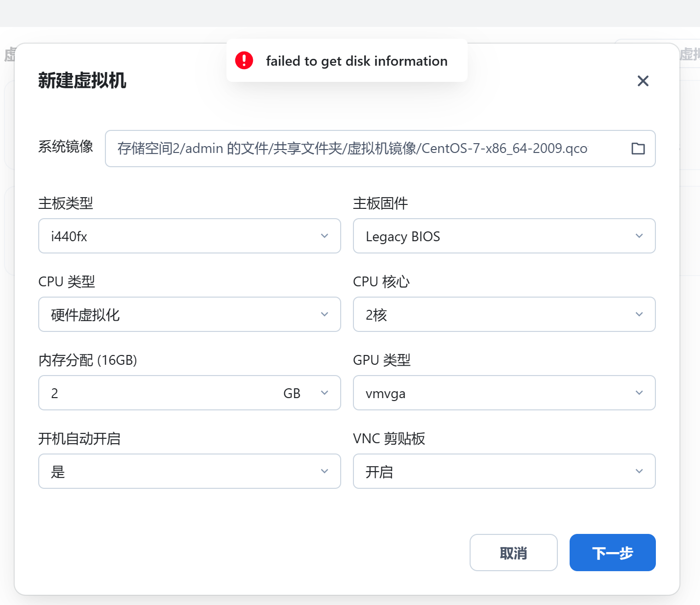
Task: Expand the CPU 核心 2核 dropdown
Action: coord(504,314)
